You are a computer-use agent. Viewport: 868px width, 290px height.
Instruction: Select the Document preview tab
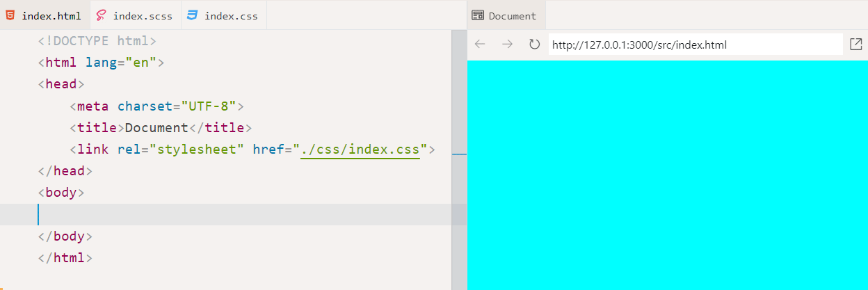[x=506, y=15]
